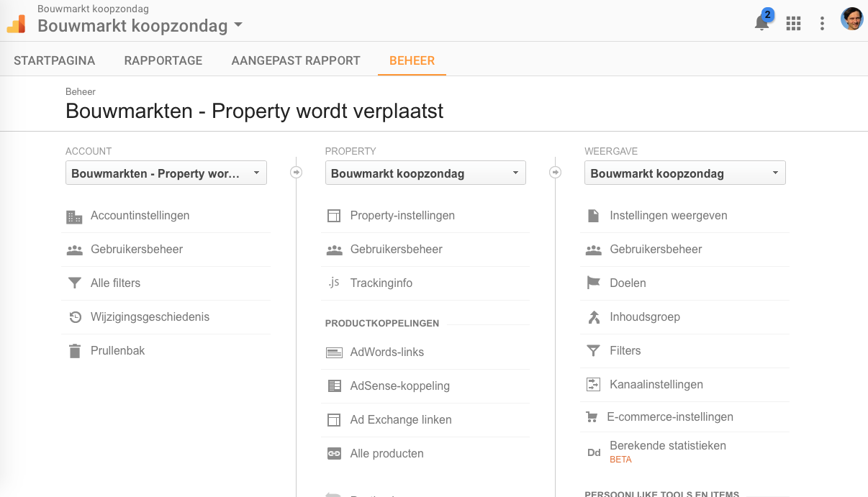This screenshot has width=868, height=497.
Task: Open the Property selector dropdown
Action: click(x=425, y=173)
